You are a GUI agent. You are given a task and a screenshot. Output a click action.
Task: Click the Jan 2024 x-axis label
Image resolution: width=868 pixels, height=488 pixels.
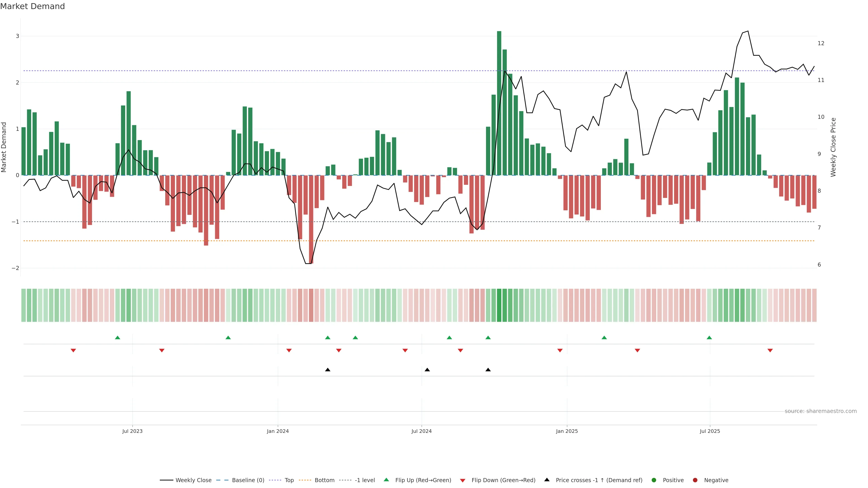(x=278, y=432)
